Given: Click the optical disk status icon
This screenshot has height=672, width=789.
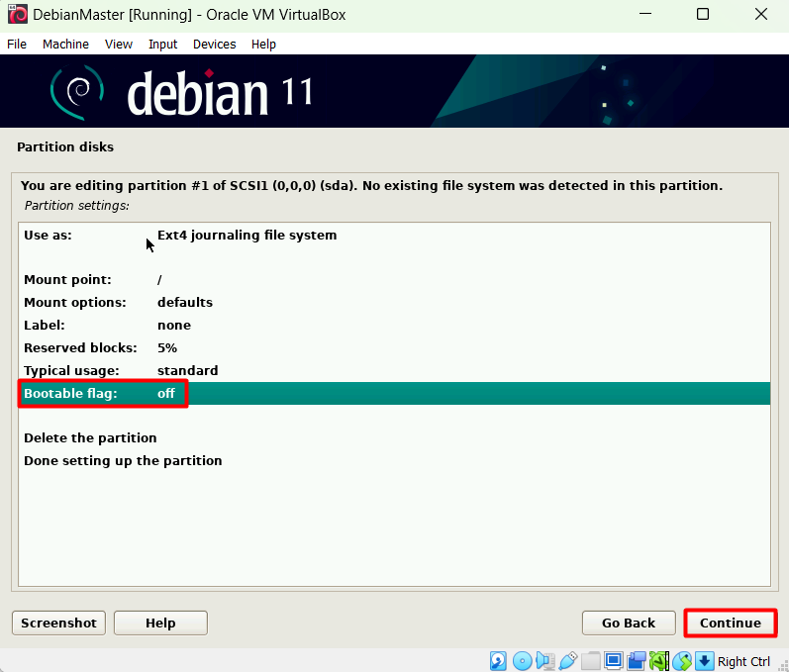Looking at the screenshot, I should [x=522, y=661].
